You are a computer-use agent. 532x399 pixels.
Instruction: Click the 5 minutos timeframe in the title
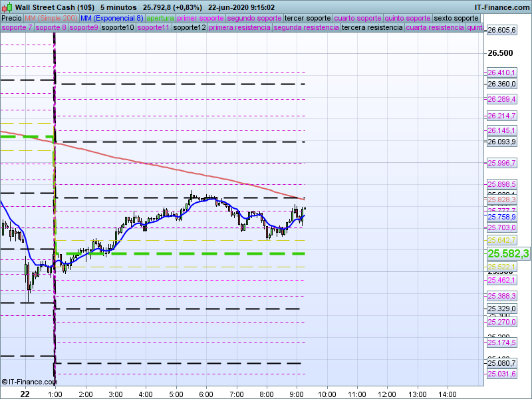click(118, 7)
